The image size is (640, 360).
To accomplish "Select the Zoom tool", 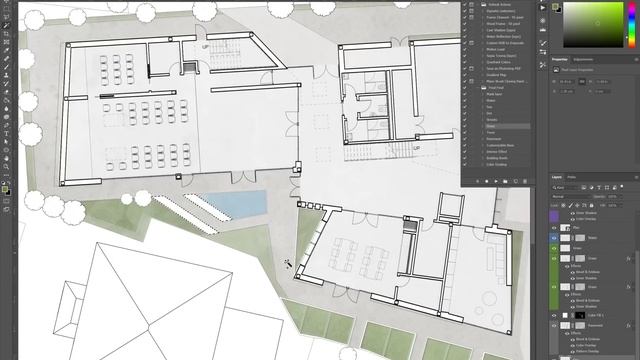I will (6, 167).
